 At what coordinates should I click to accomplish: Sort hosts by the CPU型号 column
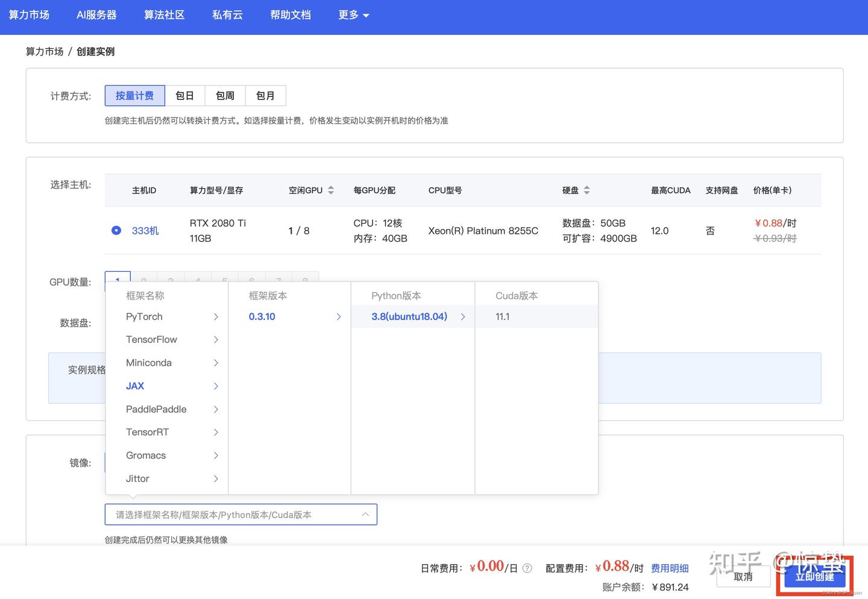click(x=445, y=190)
